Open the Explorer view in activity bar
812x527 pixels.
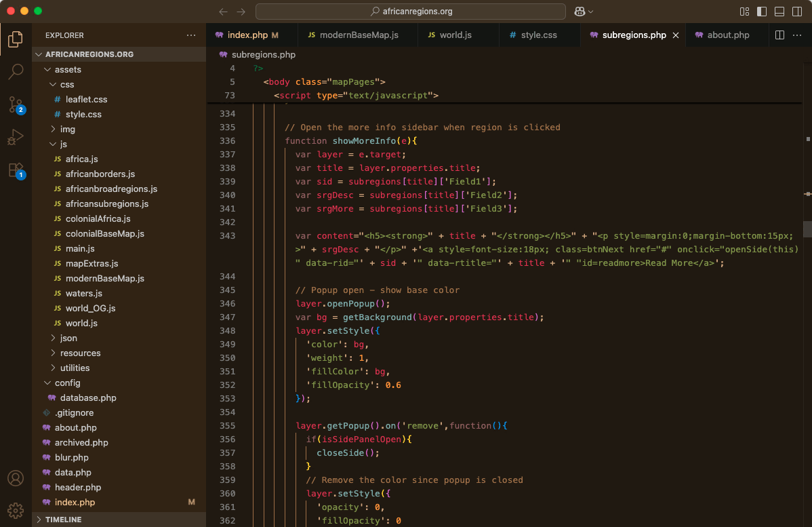pyautogui.click(x=16, y=39)
